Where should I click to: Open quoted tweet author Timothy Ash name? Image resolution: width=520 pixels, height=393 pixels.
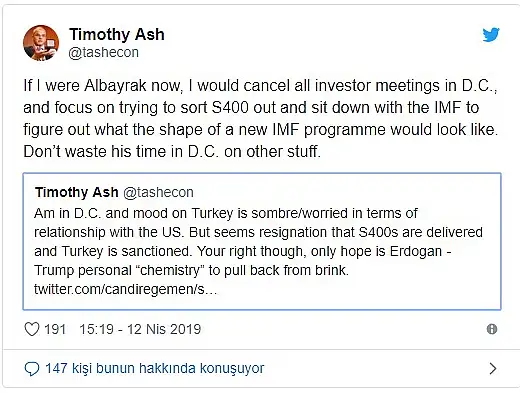[77, 192]
